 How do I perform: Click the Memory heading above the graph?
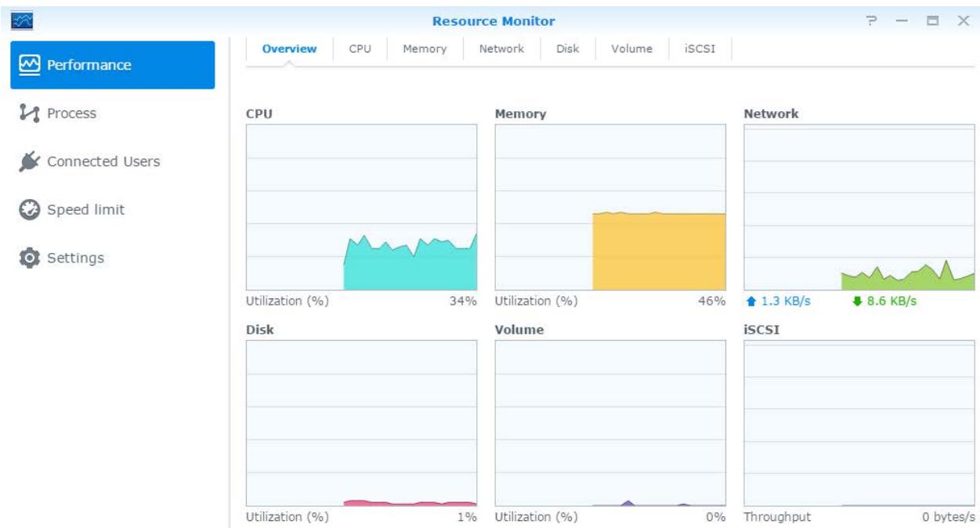click(x=520, y=114)
